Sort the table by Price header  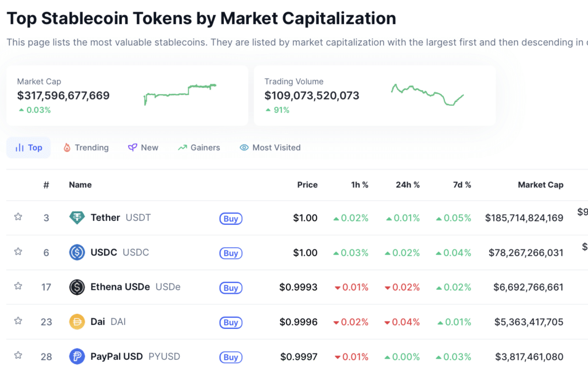pyautogui.click(x=307, y=185)
